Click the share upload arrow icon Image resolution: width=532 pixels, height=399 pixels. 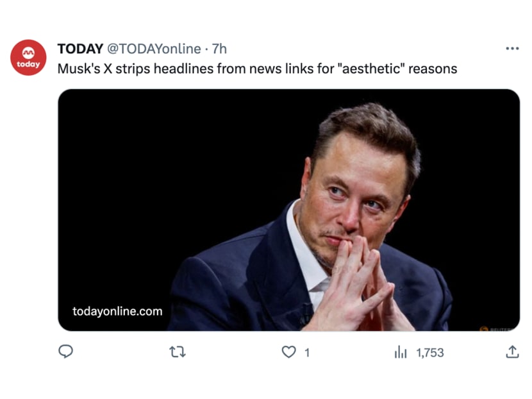[512, 352]
